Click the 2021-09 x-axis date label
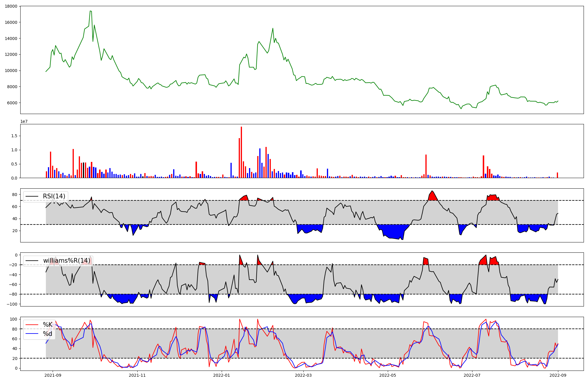Image resolution: width=588 pixels, height=382 pixels. 53,375
